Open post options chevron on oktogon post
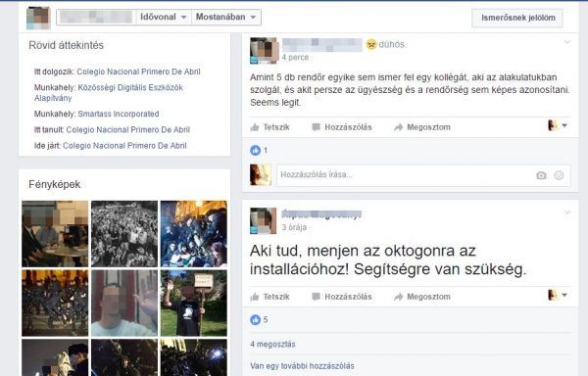This screenshot has width=588, height=376. (567, 212)
